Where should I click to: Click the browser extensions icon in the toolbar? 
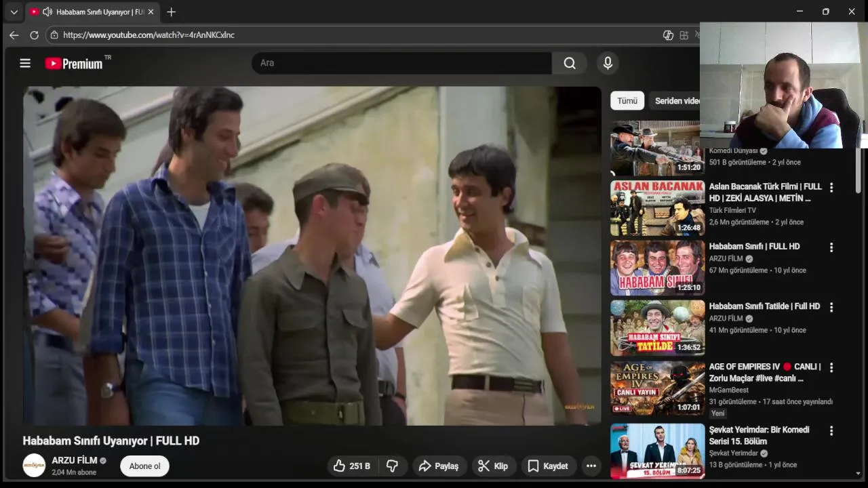[x=684, y=35]
